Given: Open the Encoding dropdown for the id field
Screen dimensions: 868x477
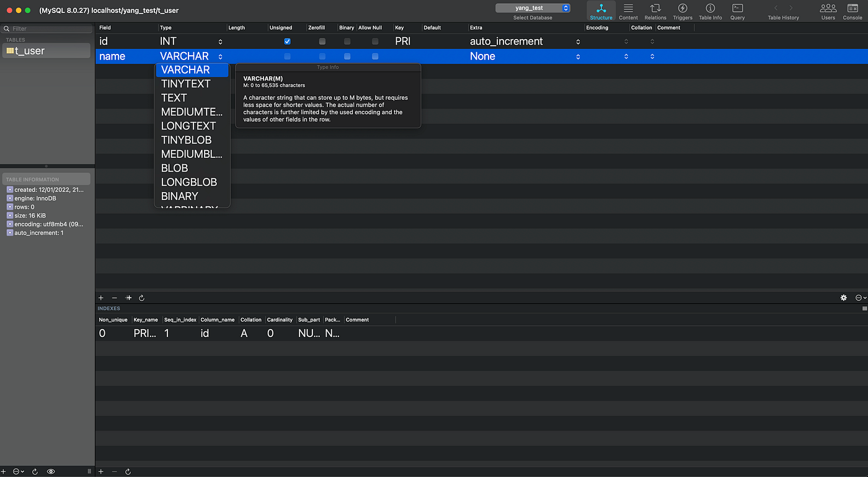Looking at the screenshot, I should tap(626, 41).
